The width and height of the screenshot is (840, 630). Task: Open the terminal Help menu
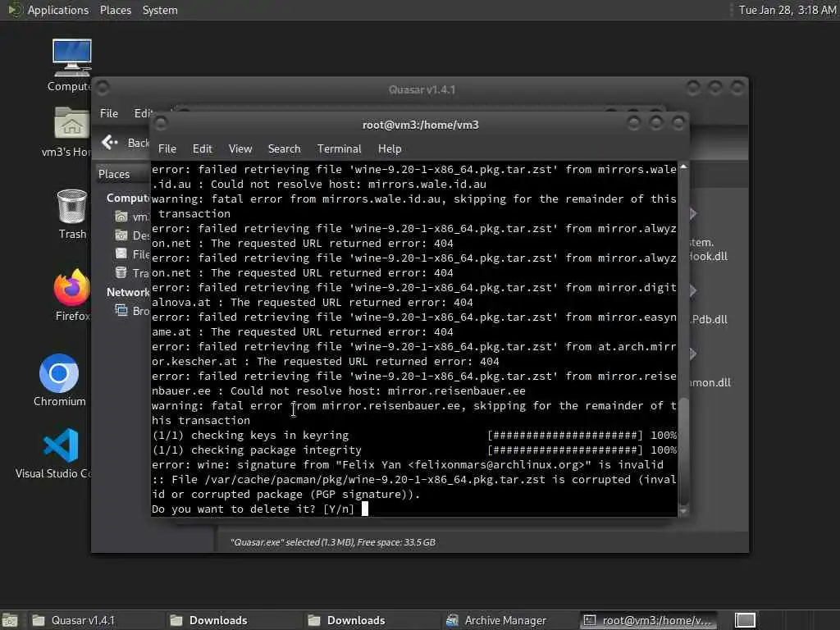(x=390, y=149)
